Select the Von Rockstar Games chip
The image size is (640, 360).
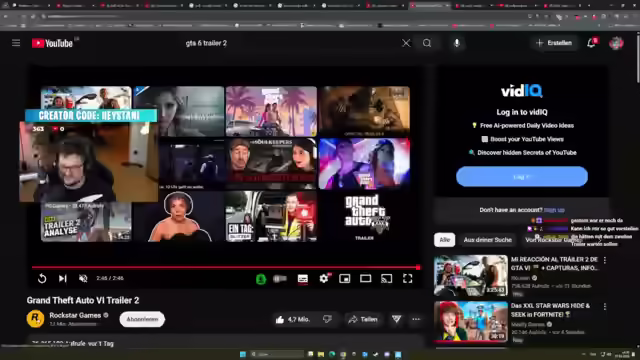pos(553,240)
